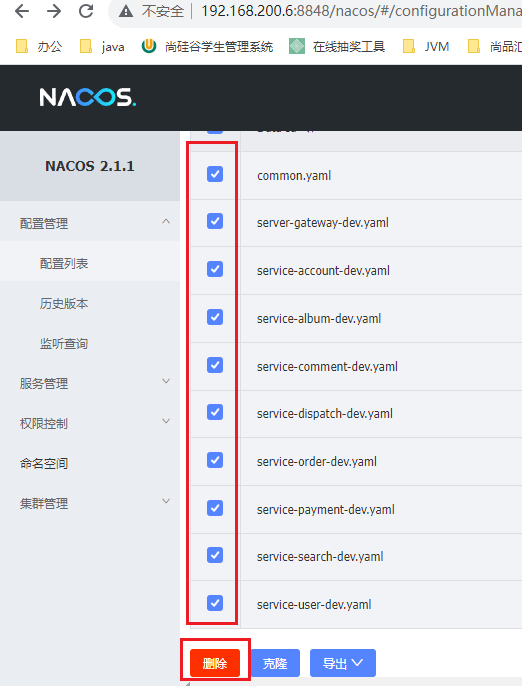Open the java bookmark folder
Viewport: 522px width, 686px height.
pyautogui.click(x=102, y=46)
